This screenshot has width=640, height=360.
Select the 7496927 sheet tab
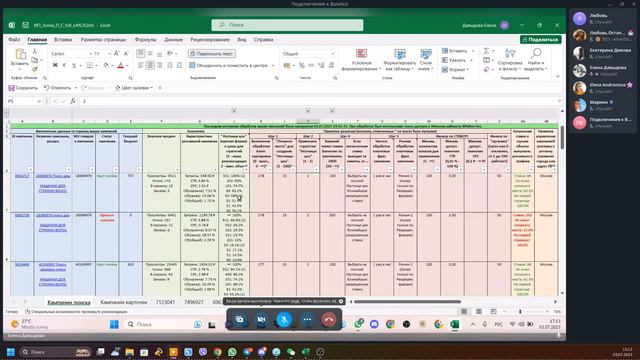[x=193, y=302]
